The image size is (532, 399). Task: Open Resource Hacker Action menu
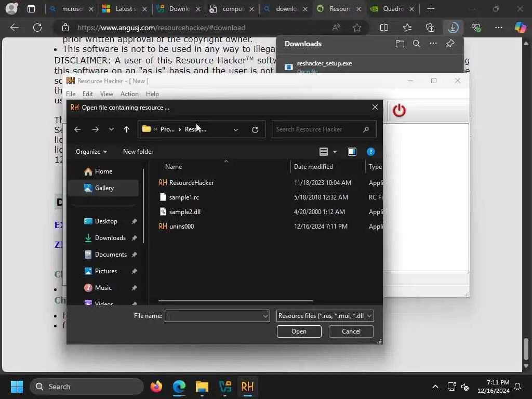[x=129, y=94]
